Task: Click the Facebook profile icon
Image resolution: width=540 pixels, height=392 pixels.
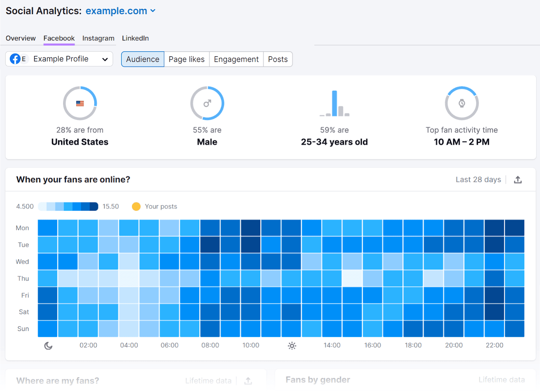Action: pyautogui.click(x=16, y=59)
